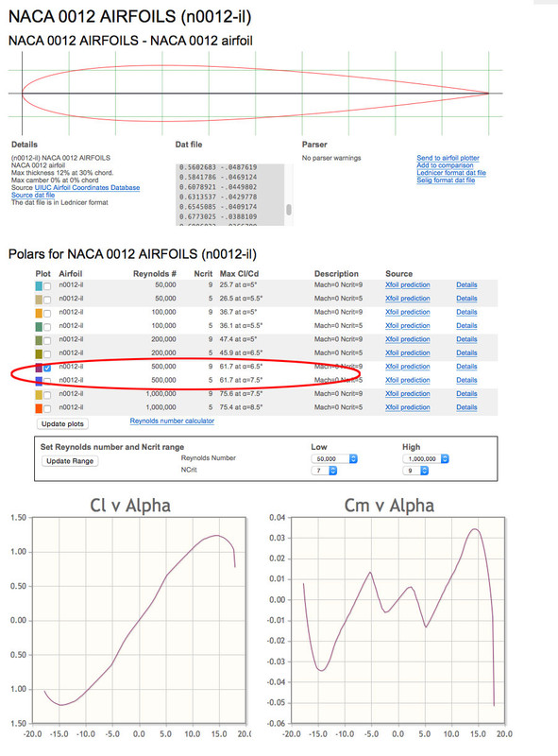Open Xfoil prediction link for 500,000 Ncrit 9

tap(408, 367)
